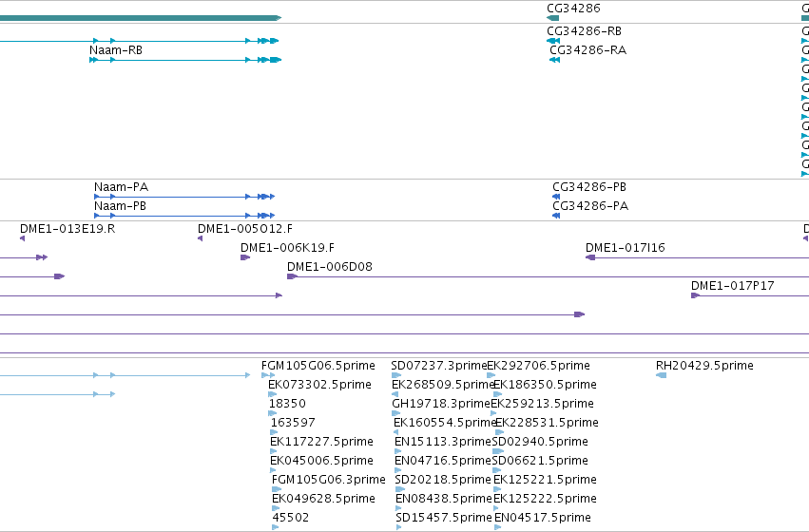Screen dimensions: 809x532
Task: Click the Naam-PA protein label
Action: point(121,186)
